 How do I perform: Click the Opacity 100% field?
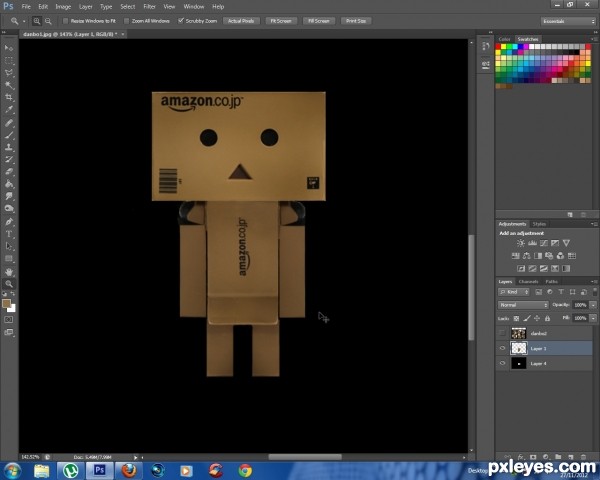click(x=580, y=305)
